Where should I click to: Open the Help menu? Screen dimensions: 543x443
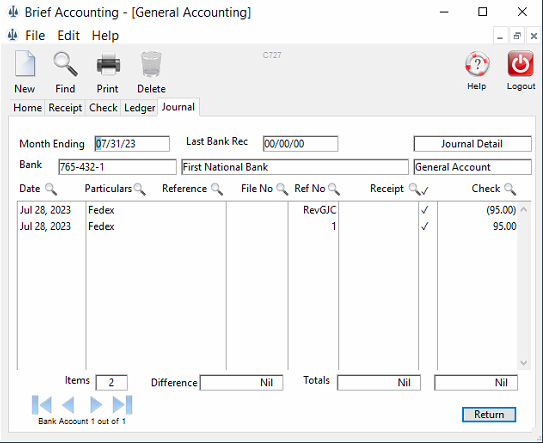point(105,35)
